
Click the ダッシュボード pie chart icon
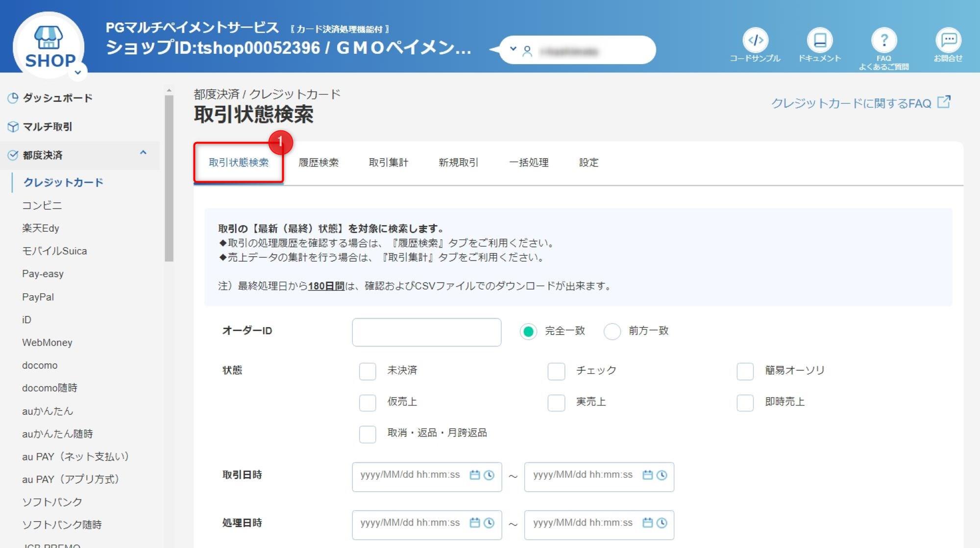pyautogui.click(x=13, y=98)
